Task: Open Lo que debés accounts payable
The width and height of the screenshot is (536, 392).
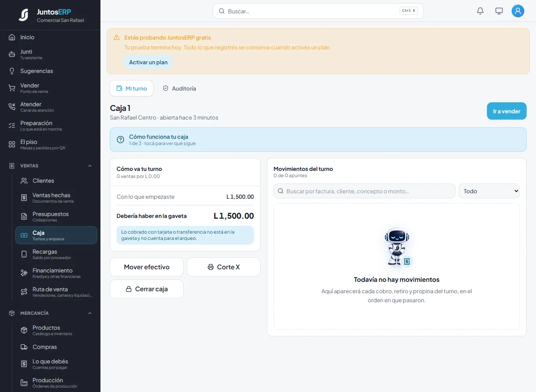Action: [56, 364]
